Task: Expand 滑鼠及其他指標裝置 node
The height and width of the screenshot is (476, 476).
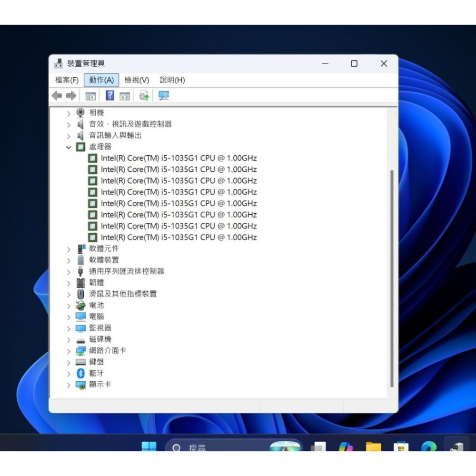Action: point(69,295)
